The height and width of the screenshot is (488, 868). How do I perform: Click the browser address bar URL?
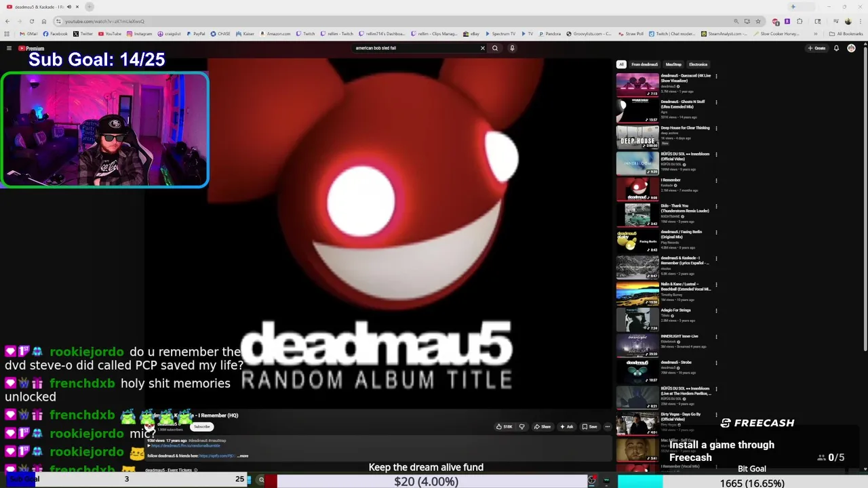[x=104, y=21]
